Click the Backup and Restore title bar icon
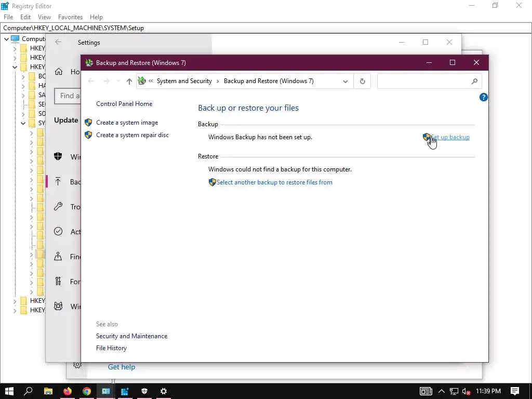The height and width of the screenshot is (399, 532). pos(89,62)
